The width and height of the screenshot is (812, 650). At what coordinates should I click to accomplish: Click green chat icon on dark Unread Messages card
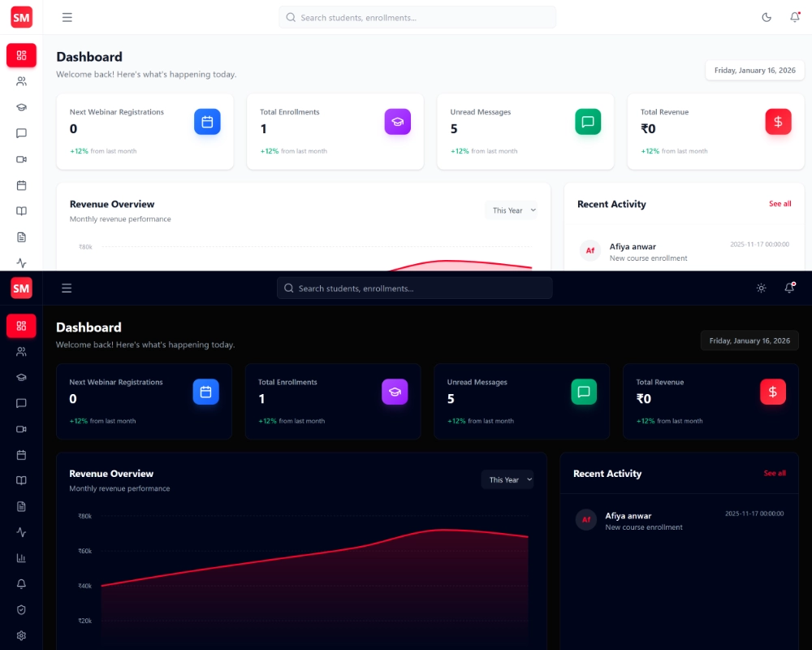point(584,392)
